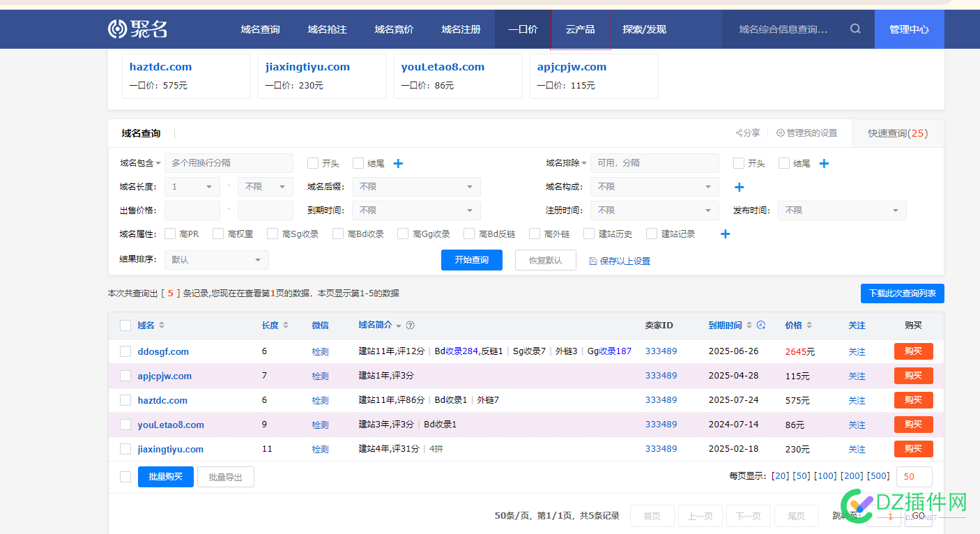Sort by 到期时间 column arrows
980x534 pixels.
[749, 326]
